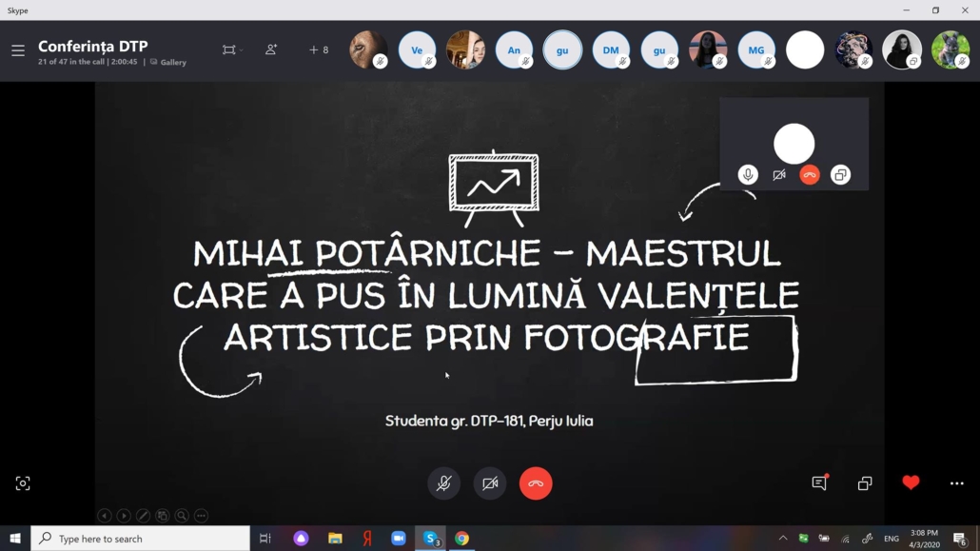The height and width of the screenshot is (551, 980).
Task: Open the chat conversation icon
Action: pos(819,483)
